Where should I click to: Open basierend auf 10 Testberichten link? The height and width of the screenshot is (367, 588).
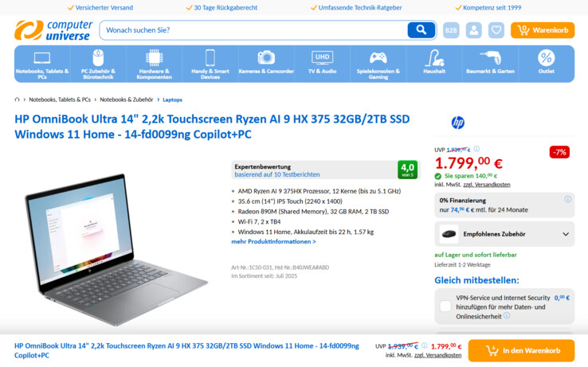tap(277, 174)
